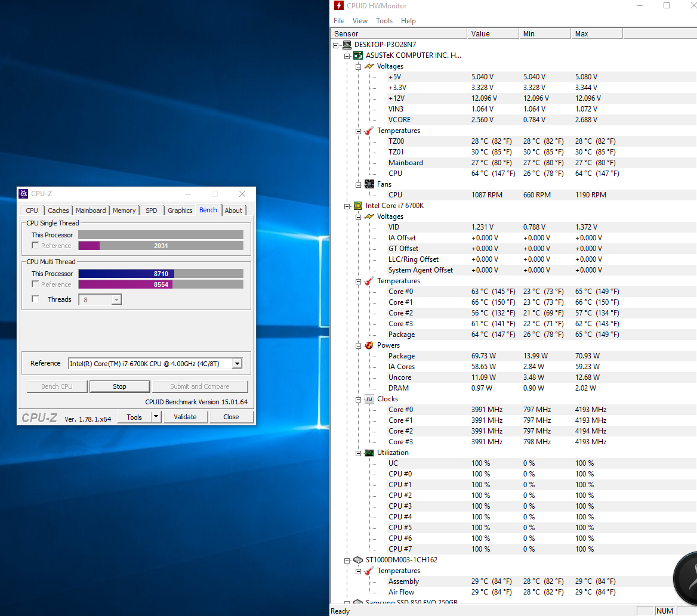Viewport: 697px width, 616px height.
Task: Collapse the Fans node
Action: 358,185
